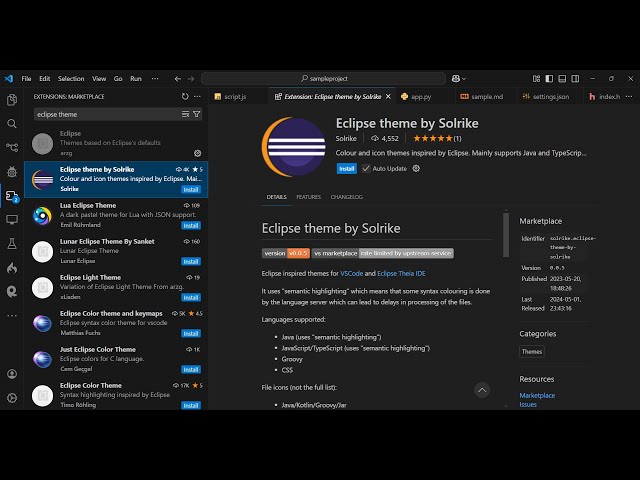
Task: Click the blue Install button in extension header
Action: pos(346,169)
